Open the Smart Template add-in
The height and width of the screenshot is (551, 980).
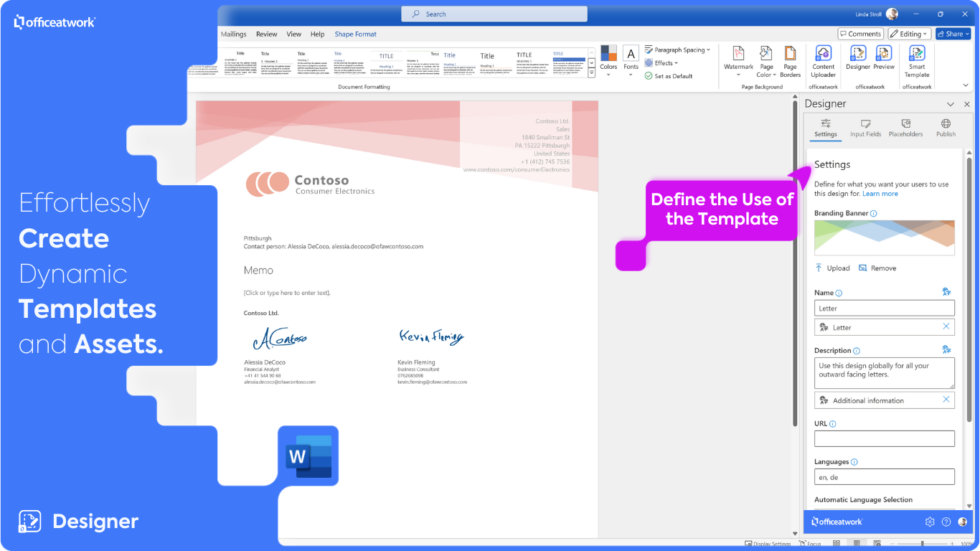[917, 62]
